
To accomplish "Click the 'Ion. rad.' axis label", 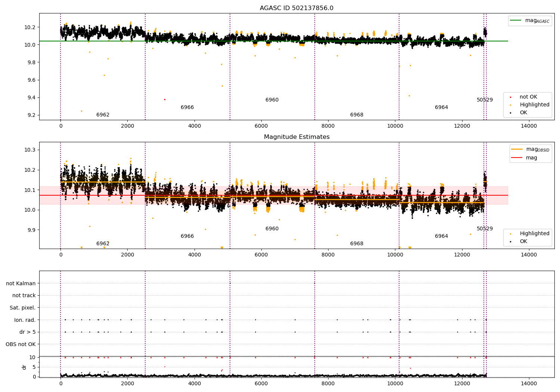I will pyautogui.click(x=25, y=320).
